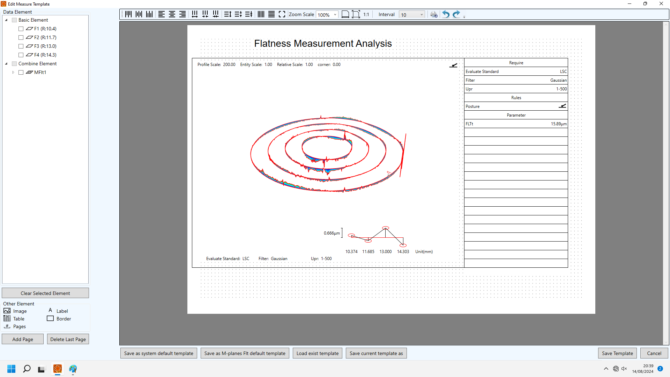Click the Upr 1-500 row in Require table
Image resolution: width=670 pixels, height=377 pixels.
[516, 89]
